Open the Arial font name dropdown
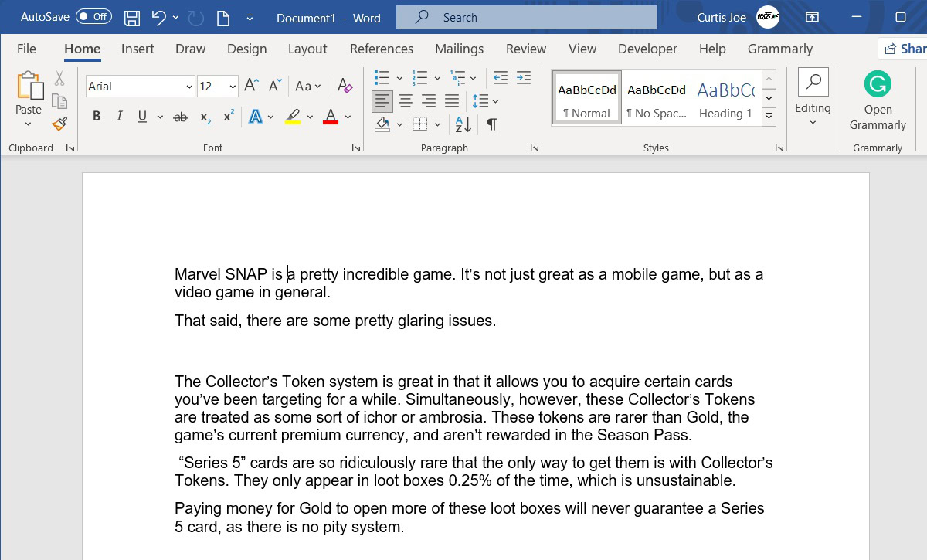Screen dimensions: 927x560 [189, 87]
